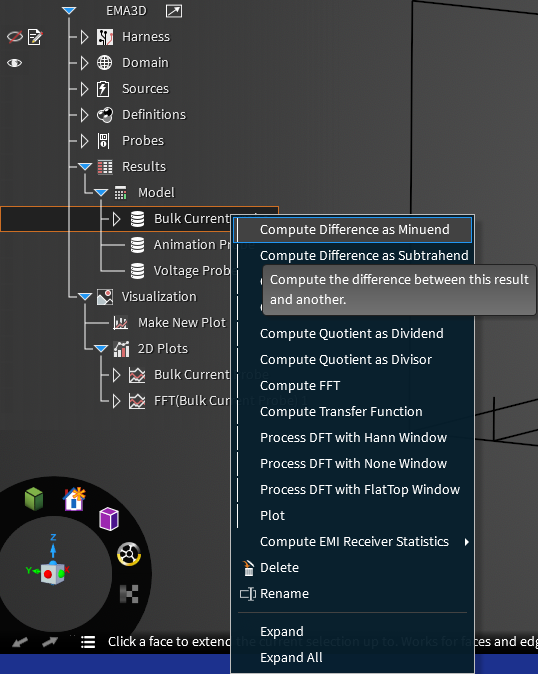The height and width of the screenshot is (674, 538).
Task: Click the Model calendar-grid icon
Action: (121, 193)
